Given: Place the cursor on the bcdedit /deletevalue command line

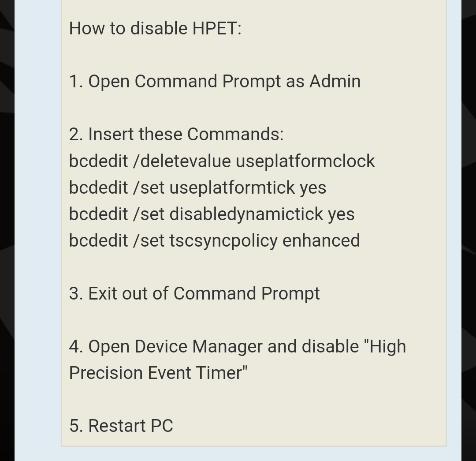Looking at the screenshot, I should click(x=222, y=161).
